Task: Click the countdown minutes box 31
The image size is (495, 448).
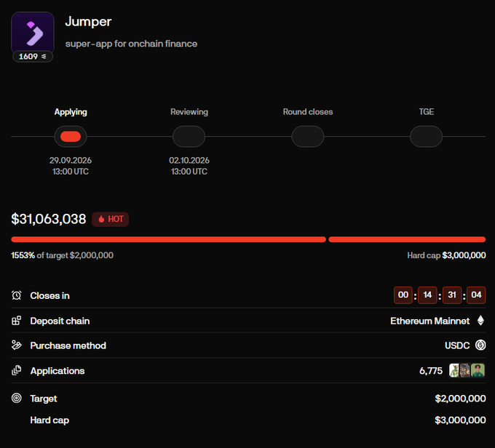Action: point(452,295)
